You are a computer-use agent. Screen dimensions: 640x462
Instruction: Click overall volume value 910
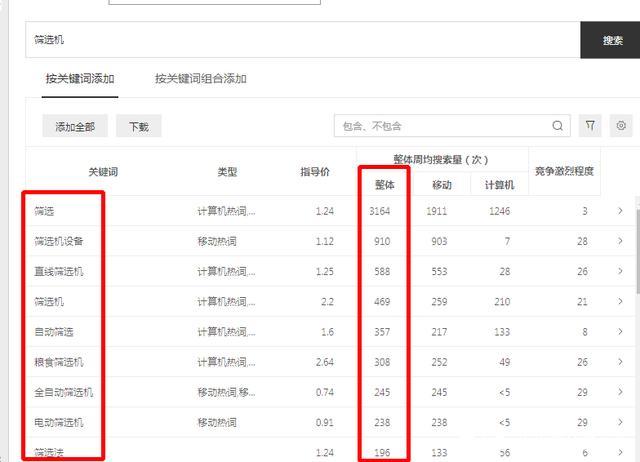382,241
